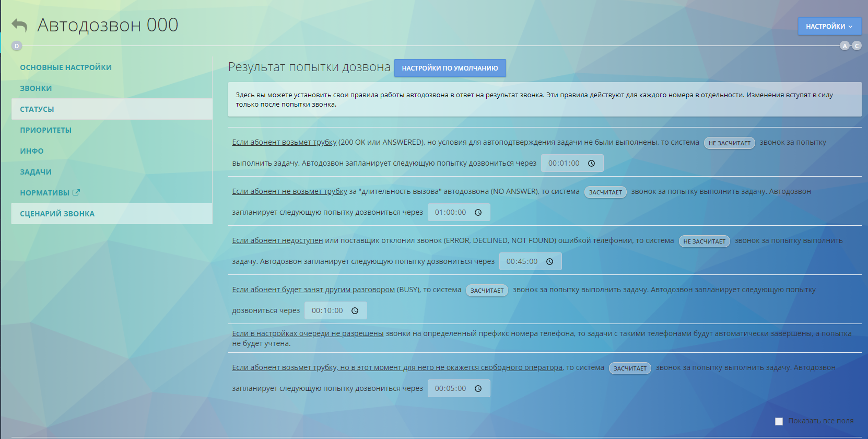Switch to the Сценарий звонка section
Image resolution: width=868 pixels, height=439 pixels.
[x=57, y=214]
